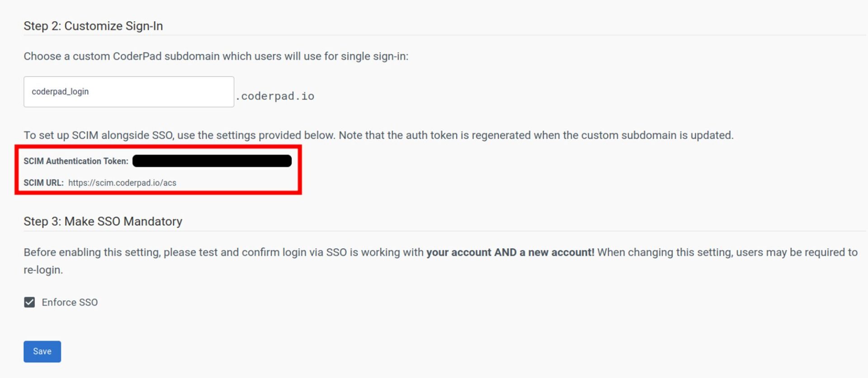The height and width of the screenshot is (378, 868).
Task: Click the Step 3: Make SSO Mandatory heading
Action: point(103,222)
